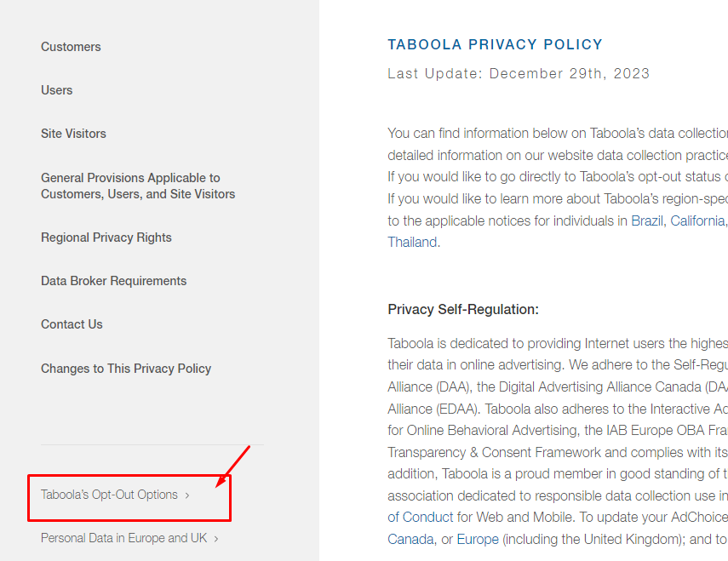Click the chevron beside Taboola's Opt-Out Options
Image resolution: width=728 pixels, height=561 pixels.
tap(187, 495)
